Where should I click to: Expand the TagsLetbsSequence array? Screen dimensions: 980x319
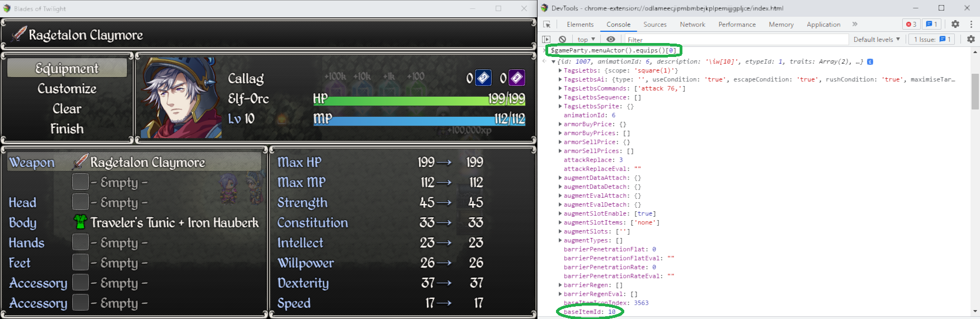click(x=560, y=98)
